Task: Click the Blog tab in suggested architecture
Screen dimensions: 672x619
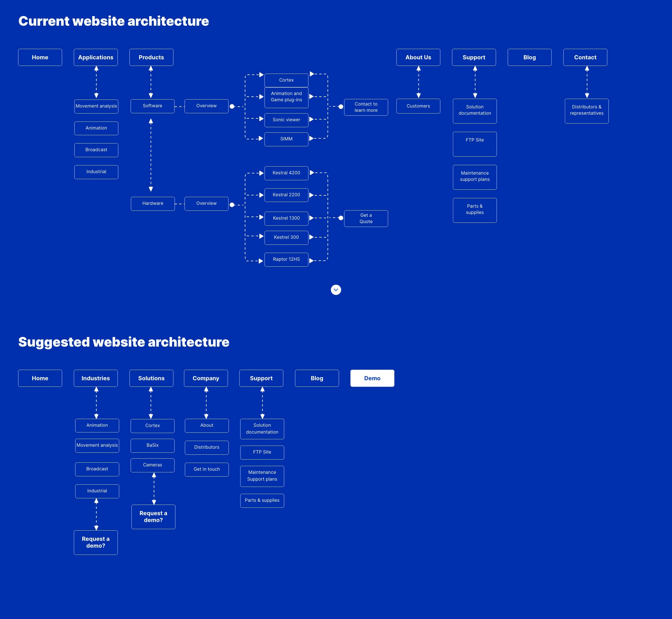Action: pyautogui.click(x=317, y=377)
